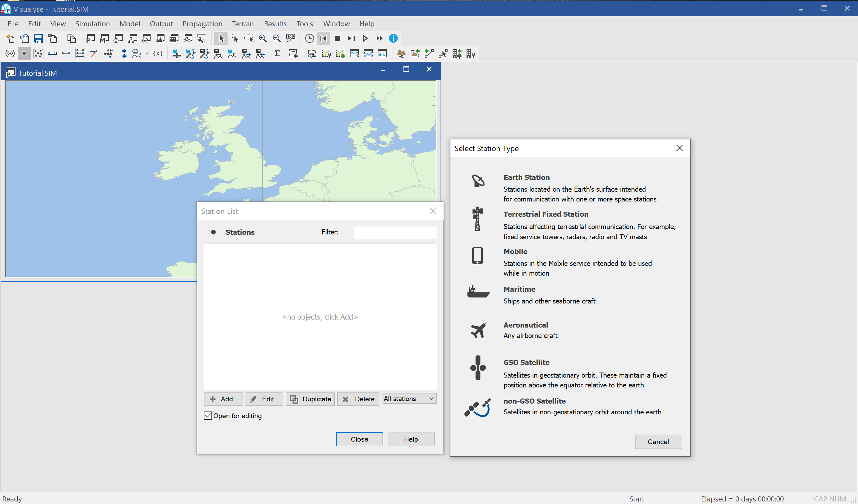Zoom in with the magnifier plus tool
Viewport: 858px width, 504px height.
coord(262,38)
